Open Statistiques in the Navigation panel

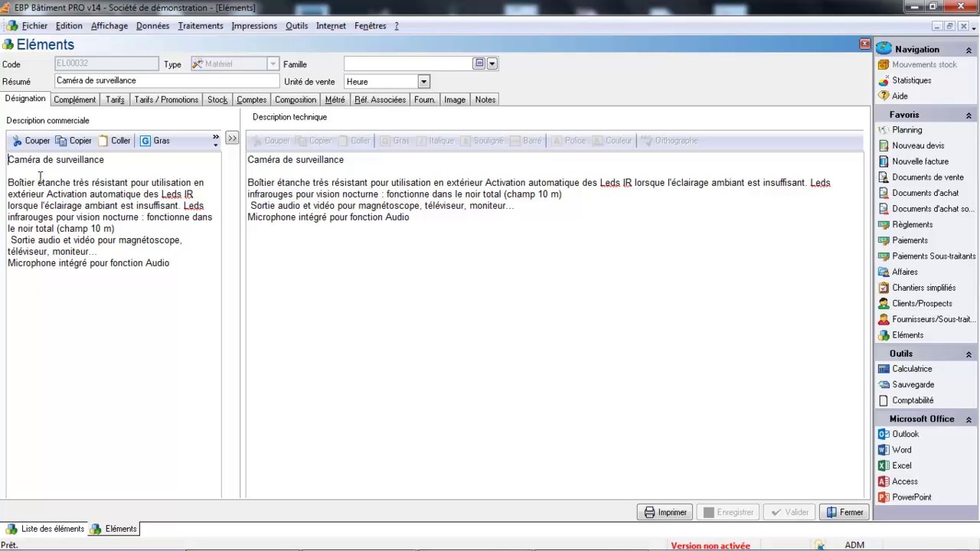(904, 80)
